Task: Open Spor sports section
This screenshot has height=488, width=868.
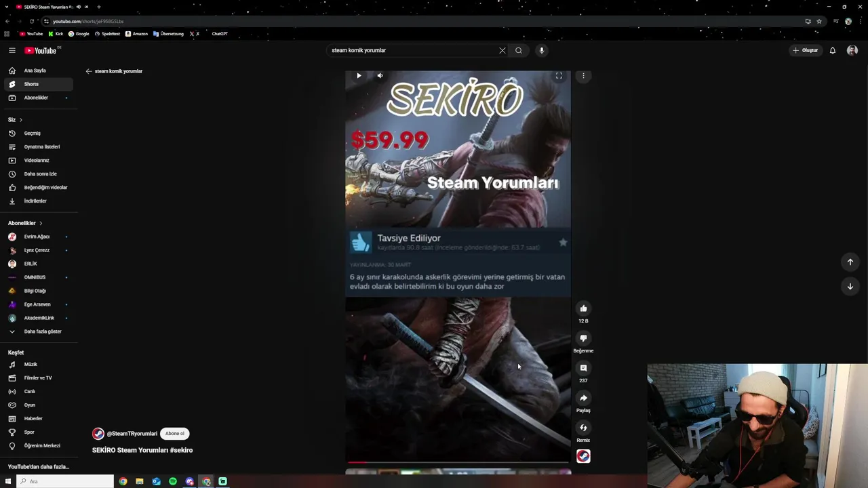Action: coord(37,432)
